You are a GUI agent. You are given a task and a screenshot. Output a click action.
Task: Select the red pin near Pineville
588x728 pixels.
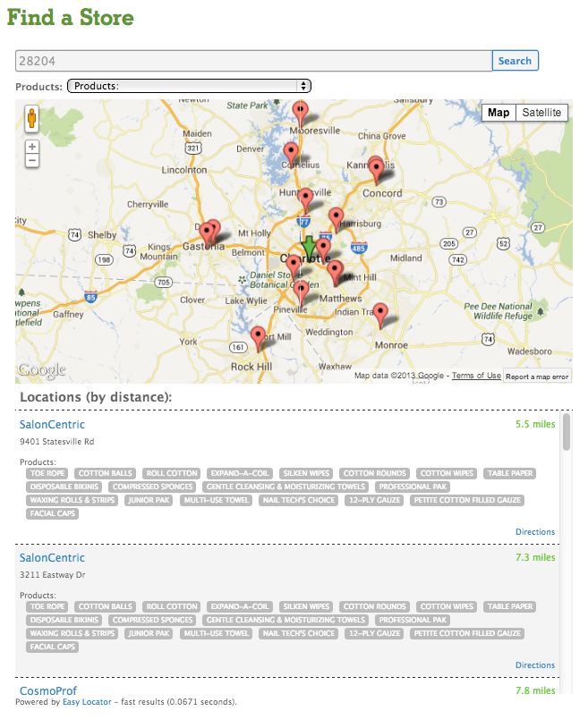301,293
